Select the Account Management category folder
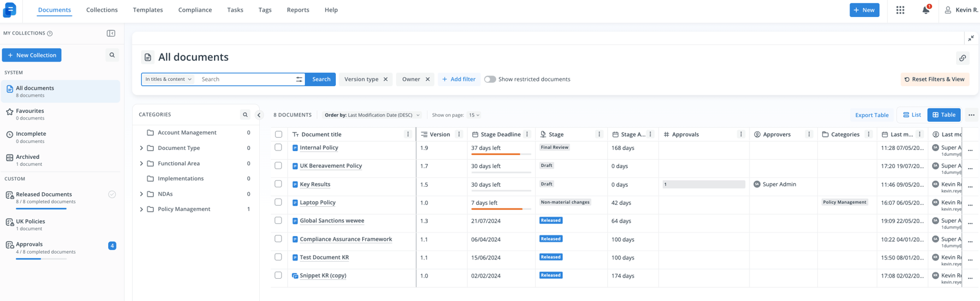 click(x=187, y=133)
